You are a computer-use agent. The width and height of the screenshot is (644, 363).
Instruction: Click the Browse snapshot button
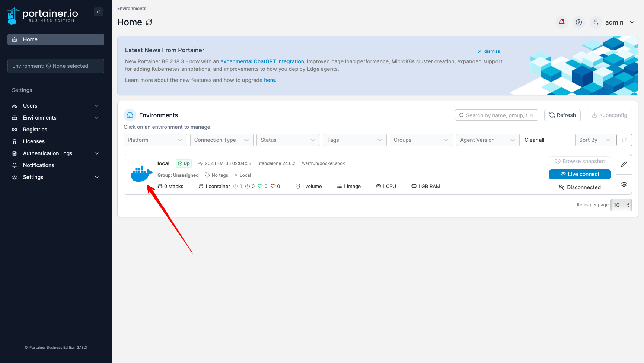[x=580, y=161]
